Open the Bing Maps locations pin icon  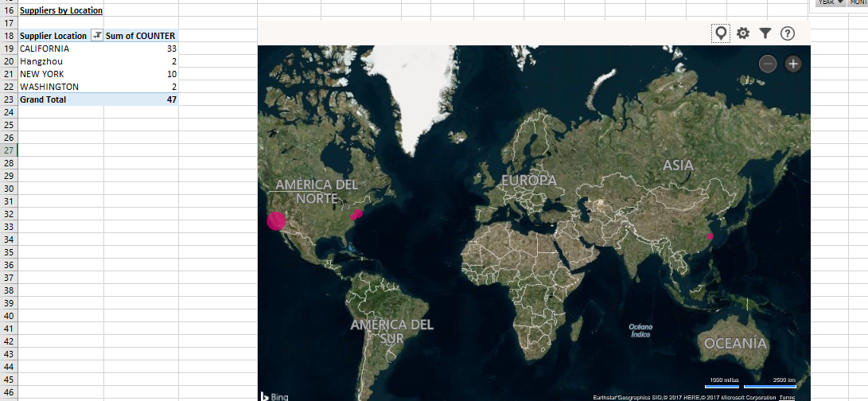click(721, 33)
